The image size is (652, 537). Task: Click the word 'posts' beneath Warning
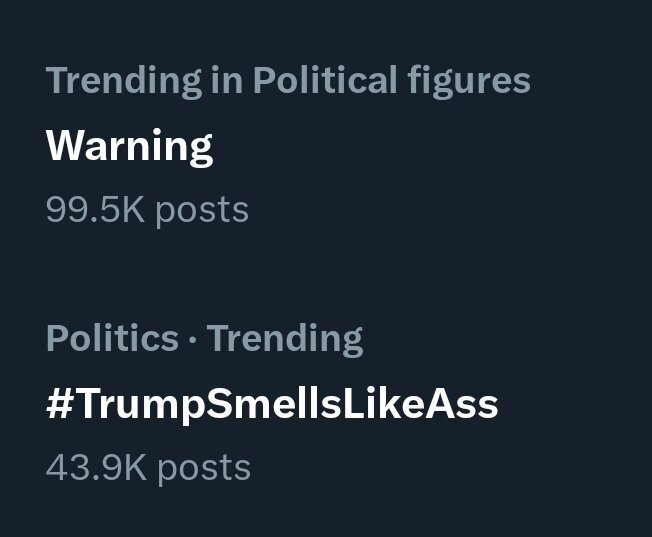[202, 210]
